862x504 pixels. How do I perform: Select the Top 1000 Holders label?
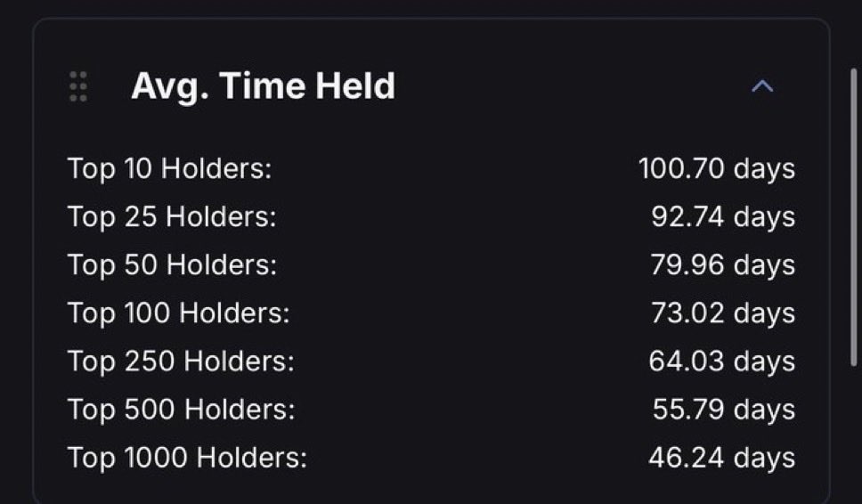[x=187, y=459]
